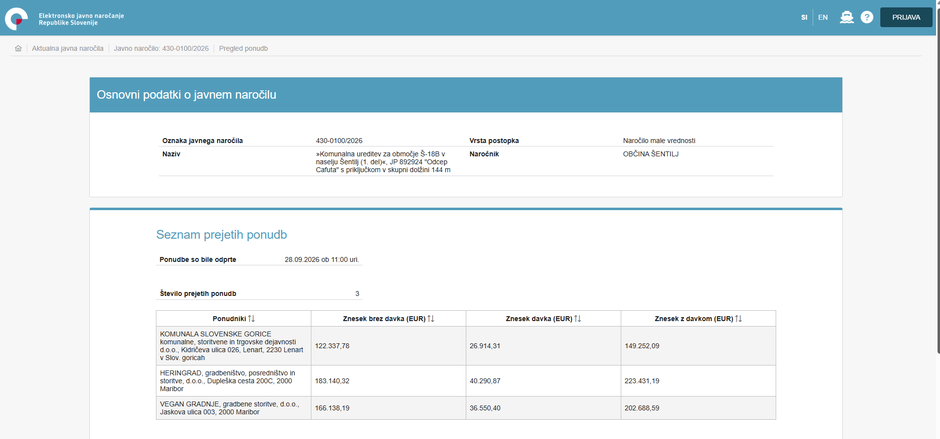This screenshot has height=439, width=940.
Task: Open the e-JN portal logo home
Action: 65,18
